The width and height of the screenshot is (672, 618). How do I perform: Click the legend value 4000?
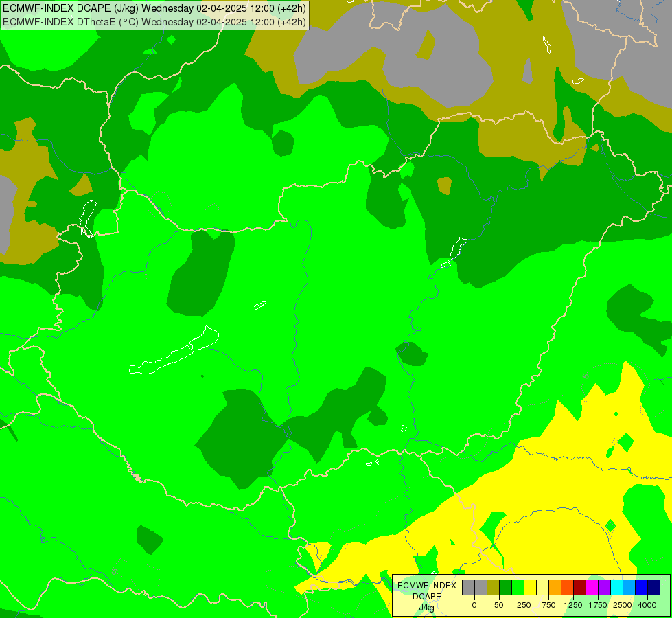[x=647, y=605]
